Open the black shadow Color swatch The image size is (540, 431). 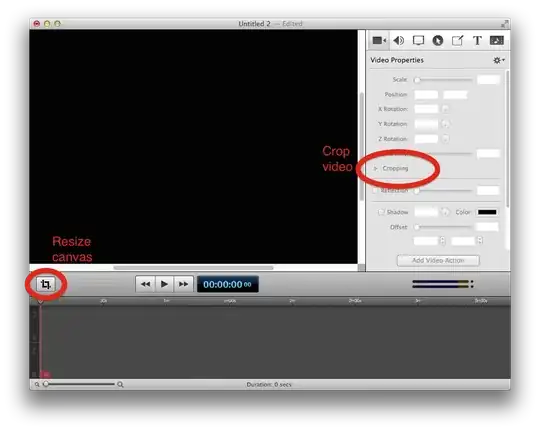point(487,212)
